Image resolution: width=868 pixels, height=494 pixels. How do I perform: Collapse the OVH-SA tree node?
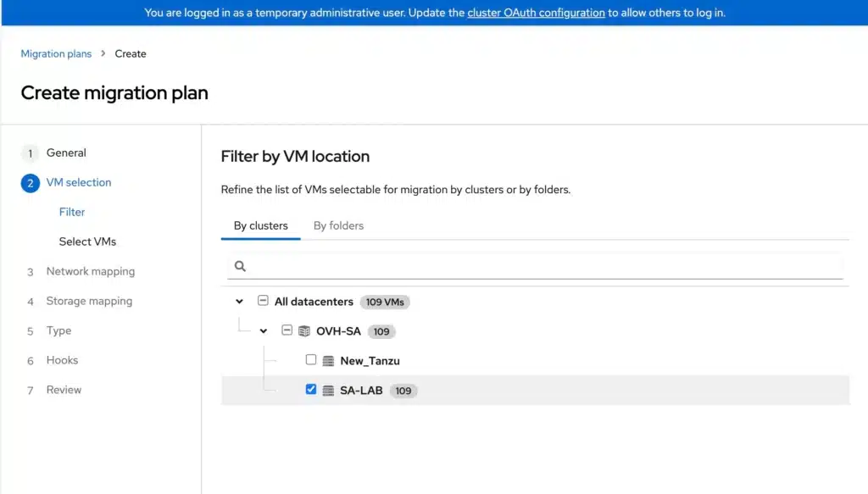point(264,331)
